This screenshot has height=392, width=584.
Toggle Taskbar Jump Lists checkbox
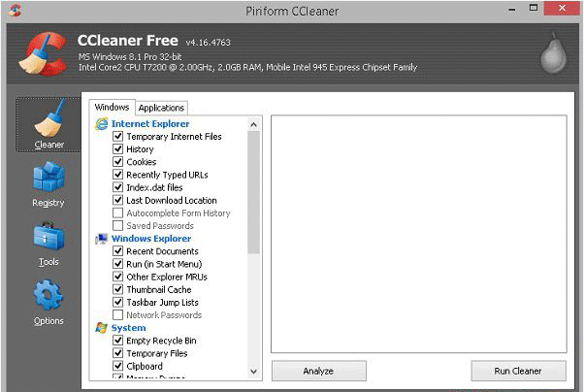[117, 302]
